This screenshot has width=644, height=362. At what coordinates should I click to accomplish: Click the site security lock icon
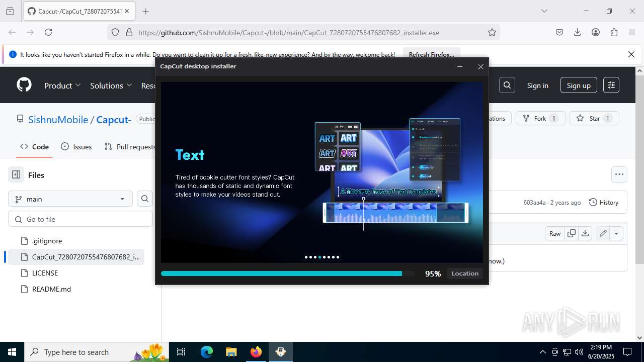click(129, 32)
